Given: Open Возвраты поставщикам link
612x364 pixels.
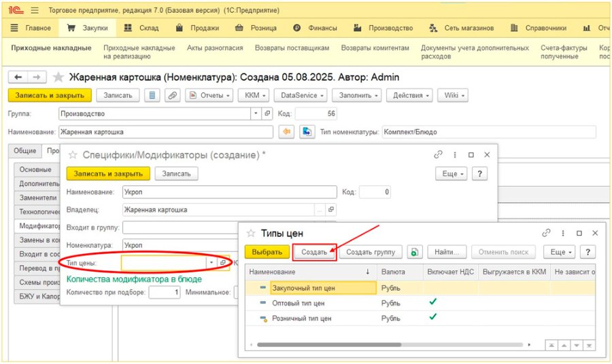Looking at the screenshot, I should pos(292,48).
